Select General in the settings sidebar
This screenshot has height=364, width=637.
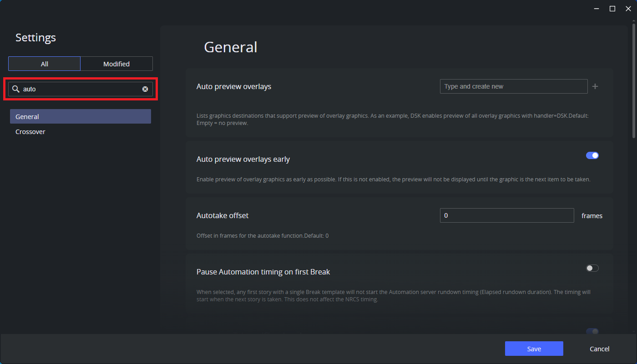(x=80, y=116)
